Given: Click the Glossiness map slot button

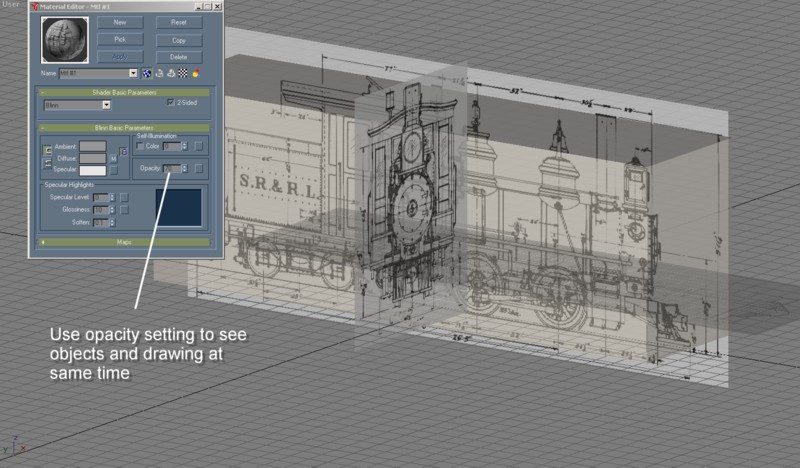Looking at the screenshot, I should pyautogui.click(x=124, y=210).
